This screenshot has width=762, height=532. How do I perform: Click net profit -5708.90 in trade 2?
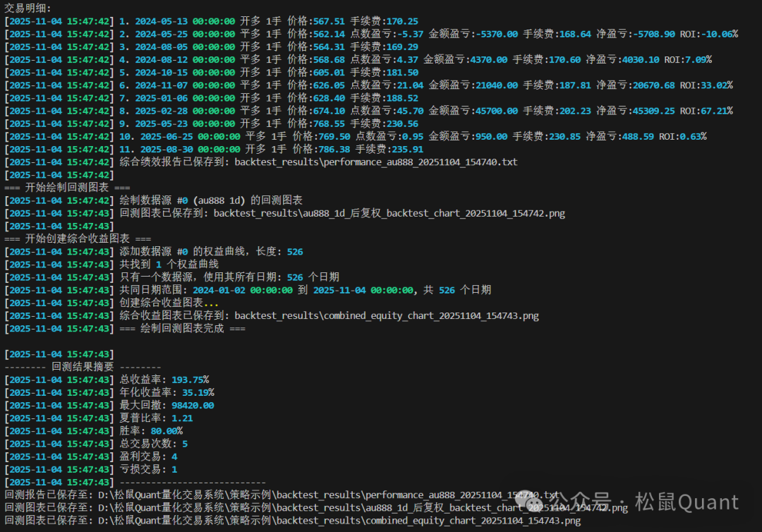point(655,34)
